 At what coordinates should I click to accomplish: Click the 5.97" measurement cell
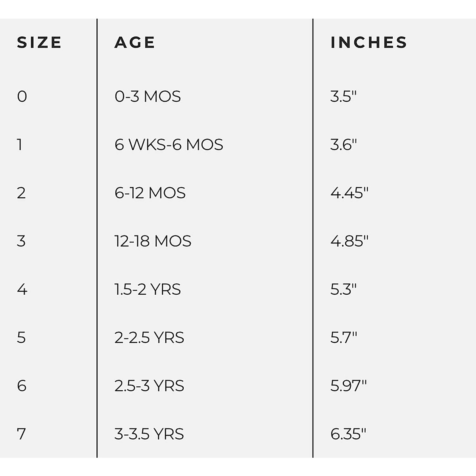(x=348, y=386)
